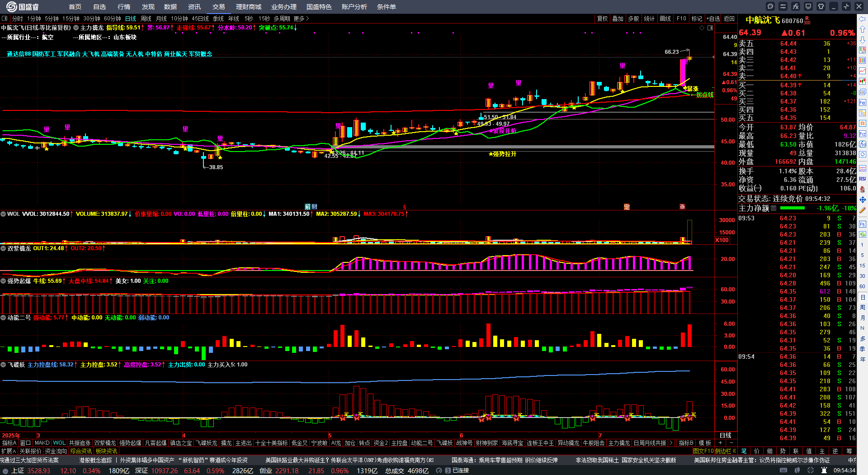
Task: Toggle the 画线 drawing option
Action: (x=665, y=19)
